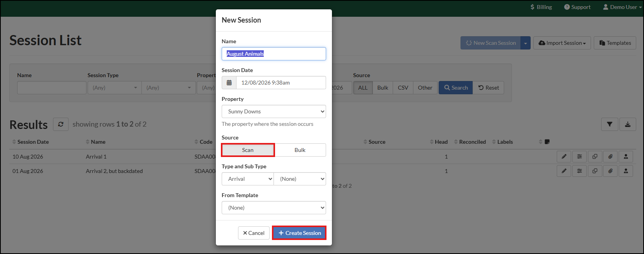Open the Demo User account menu

[x=623, y=7]
